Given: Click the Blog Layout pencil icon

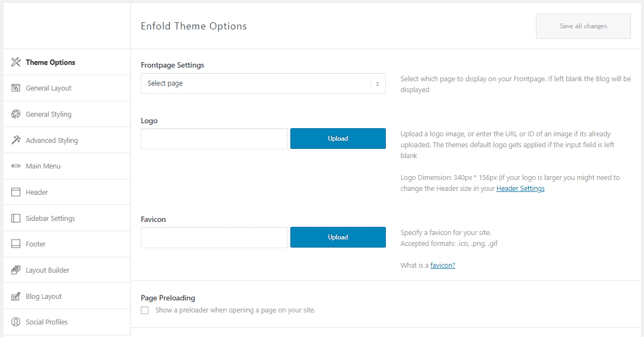Looking at the screenshot, I should (x=16, y=296).
